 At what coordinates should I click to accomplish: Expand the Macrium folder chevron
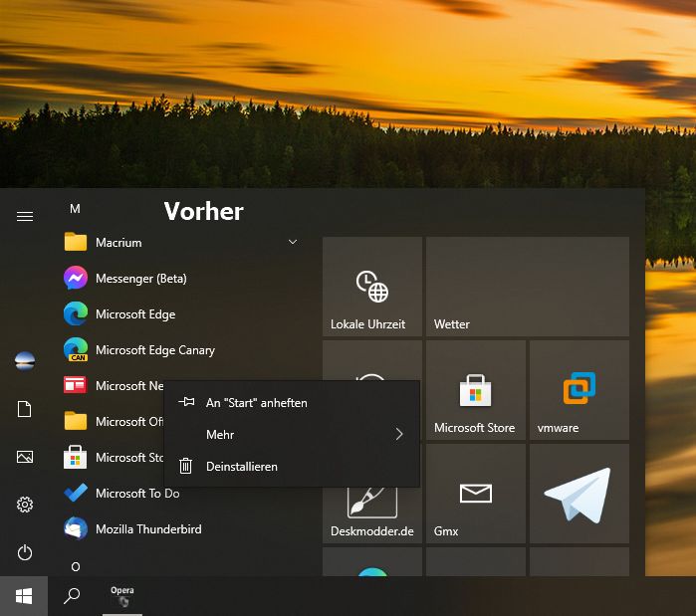[x=293, y=242]
